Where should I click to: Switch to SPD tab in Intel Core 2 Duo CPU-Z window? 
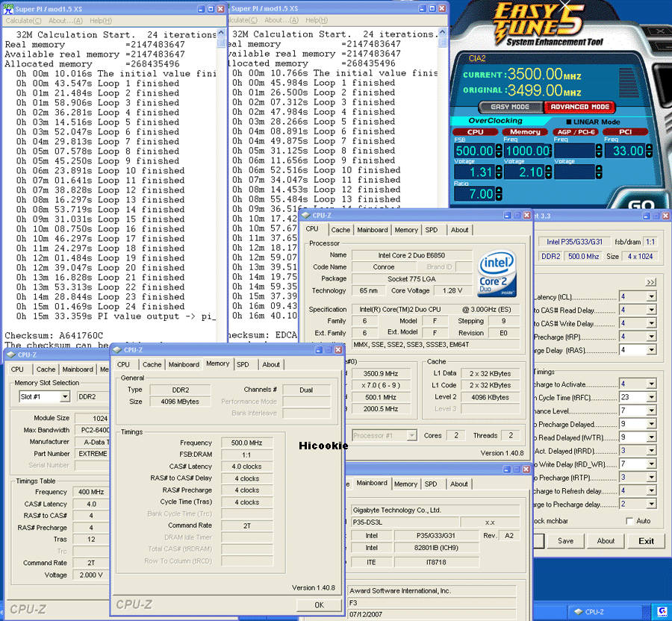pyautogui.click(x=431, y=230)
